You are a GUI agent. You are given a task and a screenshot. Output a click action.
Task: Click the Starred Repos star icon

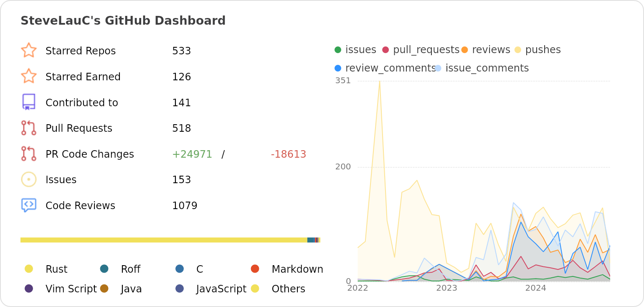click(29, 50)
